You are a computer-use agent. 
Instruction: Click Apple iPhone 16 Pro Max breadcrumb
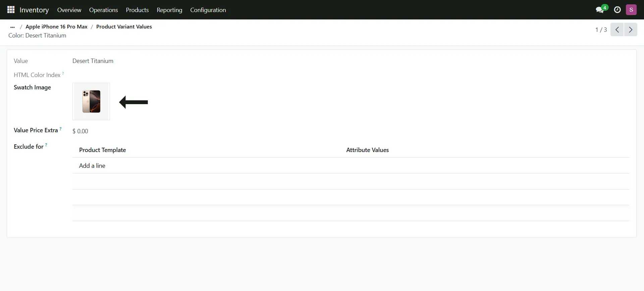click(x=56, y=27)
